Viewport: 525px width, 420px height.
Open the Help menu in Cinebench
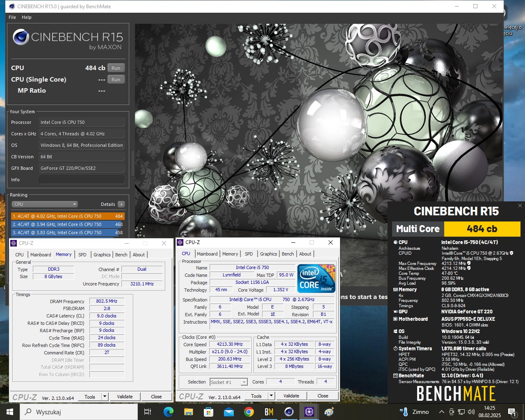27,17
